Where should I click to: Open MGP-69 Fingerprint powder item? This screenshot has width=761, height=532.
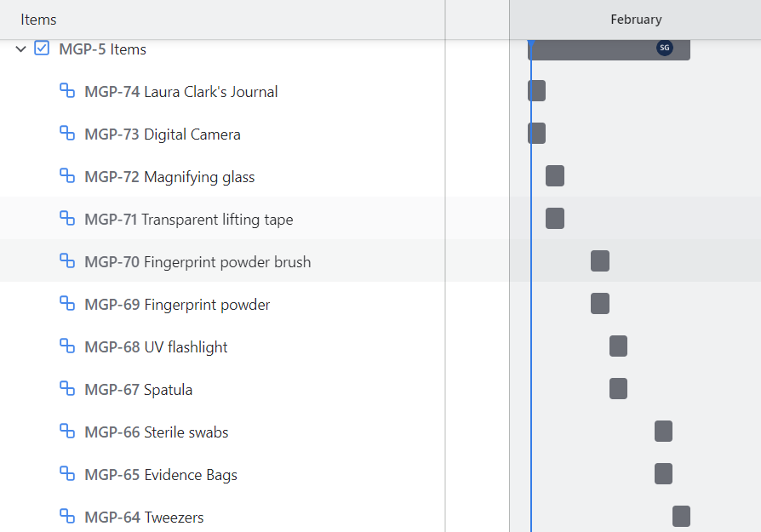pos(177,305)
